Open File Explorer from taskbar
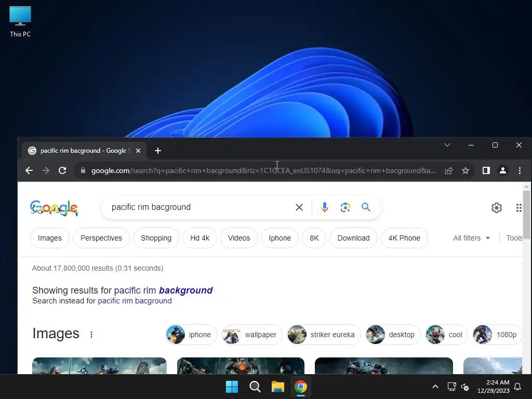This screenshot has width=532, height=399. tap(277, 387)
